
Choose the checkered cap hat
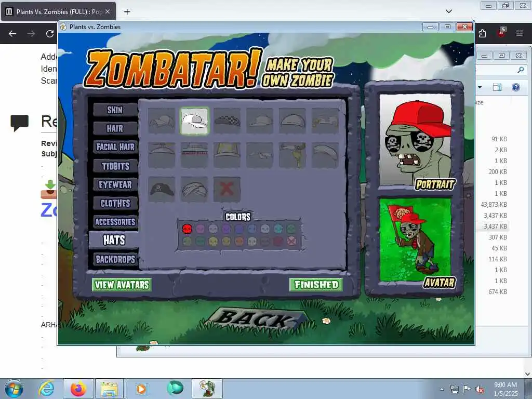[x=227, y=121]
